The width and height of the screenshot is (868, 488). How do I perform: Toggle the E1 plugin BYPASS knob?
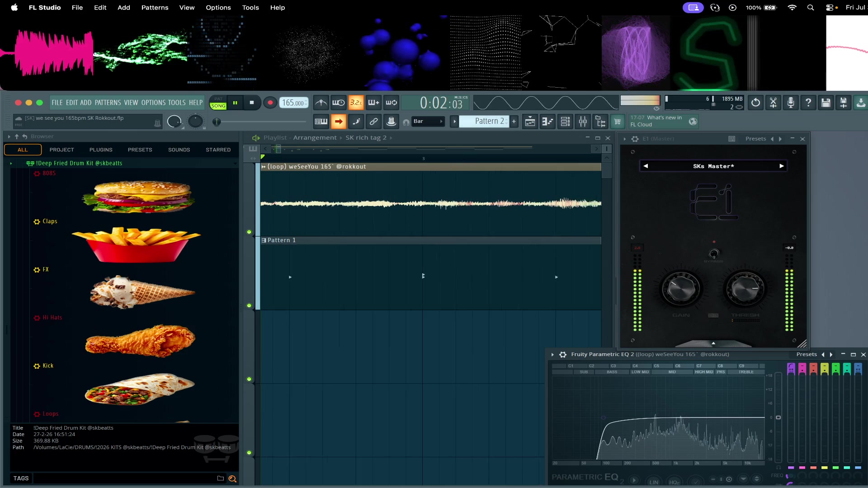[x=713, y=253]
